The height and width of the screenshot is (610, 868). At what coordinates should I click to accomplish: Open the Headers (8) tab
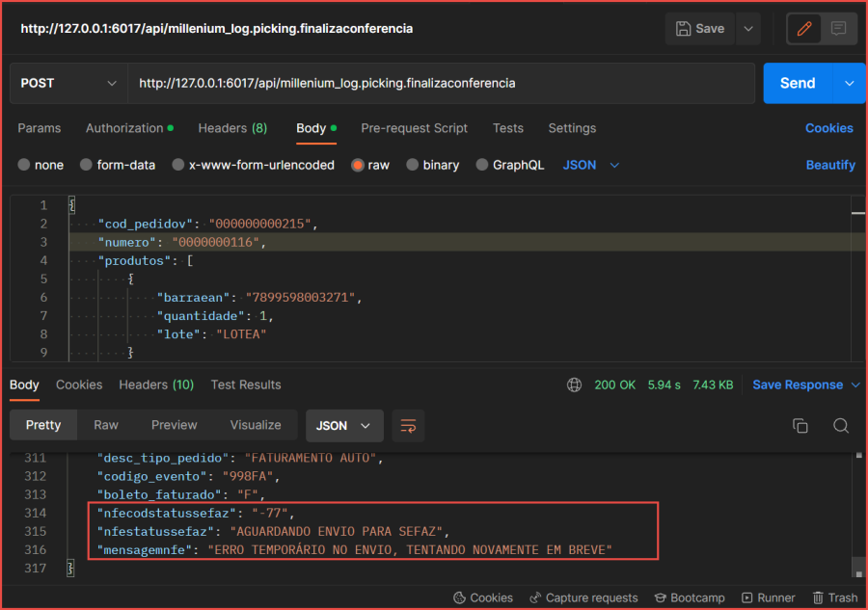point(232,128)
